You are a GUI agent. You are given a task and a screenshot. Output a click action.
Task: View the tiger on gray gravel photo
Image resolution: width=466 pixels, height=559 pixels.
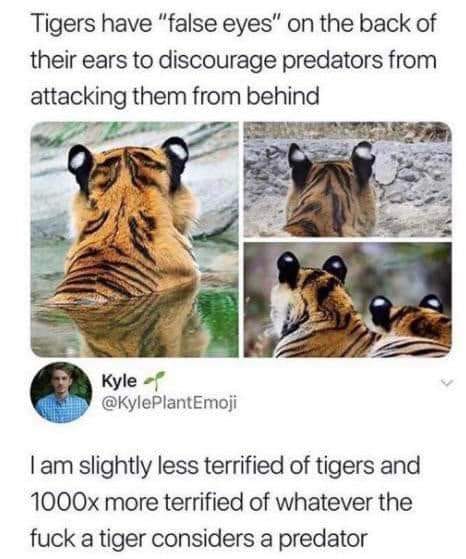pyautogui.click(x=348, y=179)
